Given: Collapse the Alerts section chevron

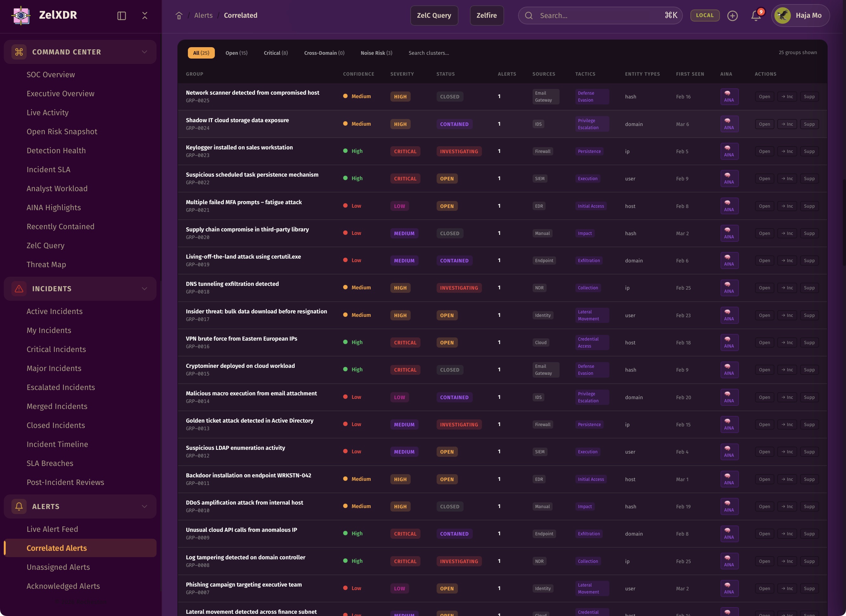Looking at the screenshot, I should pyautogui.click(x=144, y=506).
